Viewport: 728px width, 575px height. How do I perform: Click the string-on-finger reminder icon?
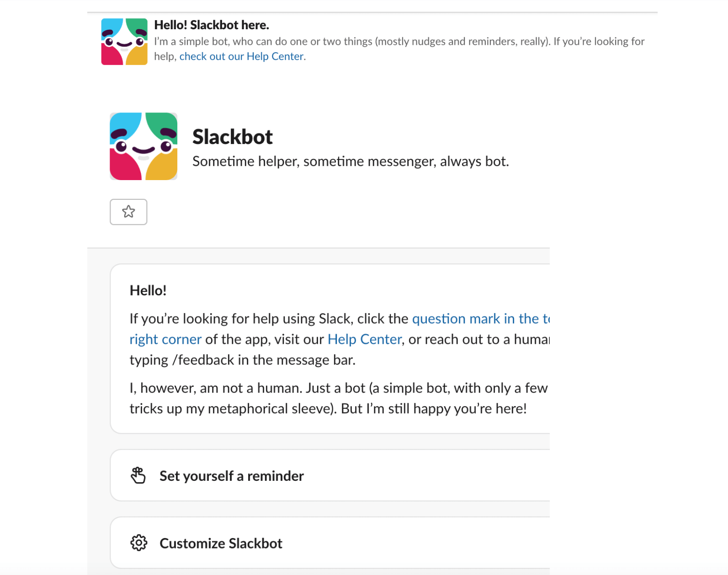tap(138, 475)
